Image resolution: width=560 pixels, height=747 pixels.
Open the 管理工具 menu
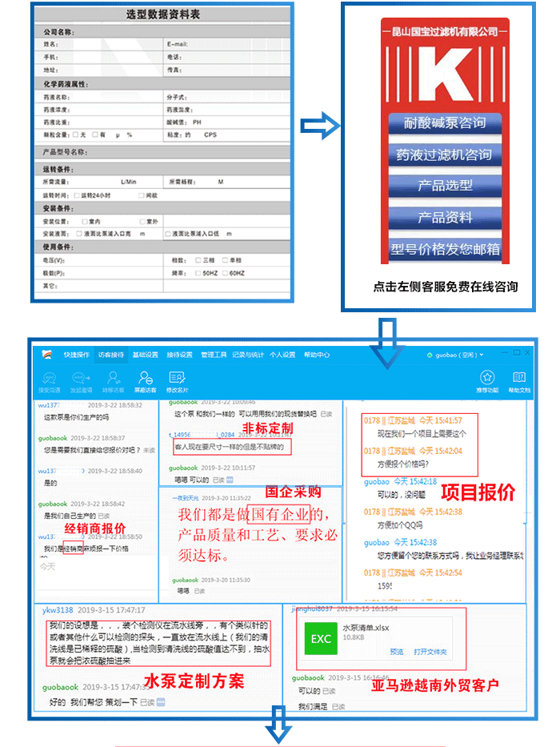pyautogui.click(x=214, y=355)
